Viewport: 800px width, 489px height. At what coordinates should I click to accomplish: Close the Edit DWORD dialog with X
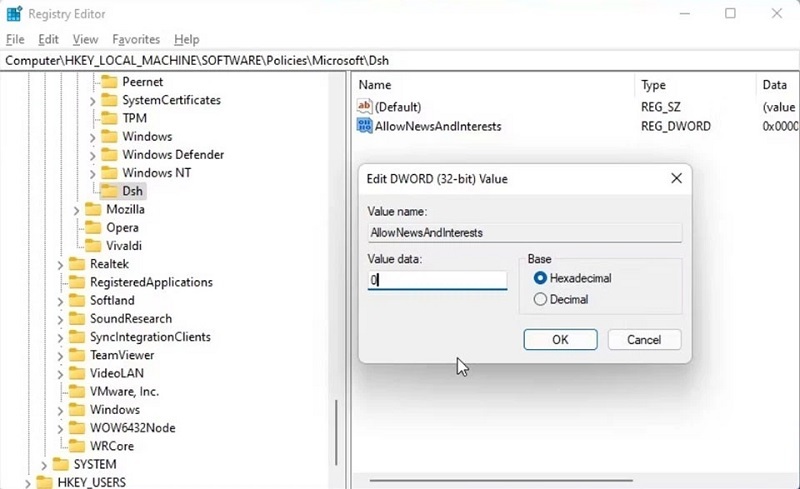[x=676, y=179]
